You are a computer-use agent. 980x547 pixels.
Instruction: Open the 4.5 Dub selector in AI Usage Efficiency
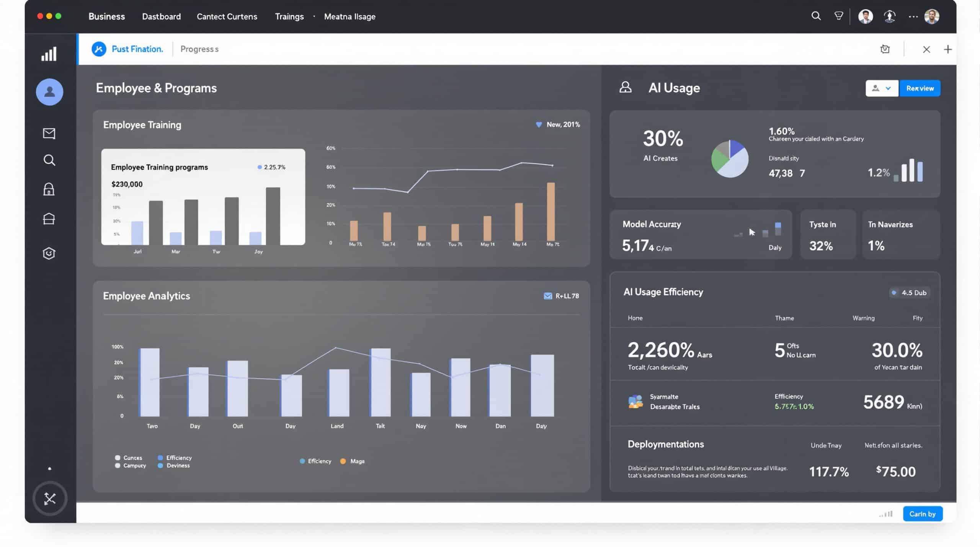tap(909, 293)
